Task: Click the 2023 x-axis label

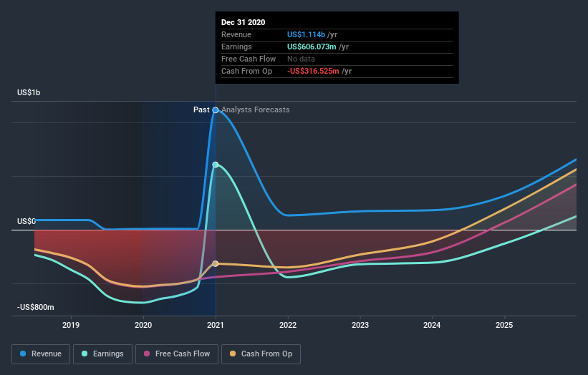Action: pyautogui.click(x=360, y=325)
